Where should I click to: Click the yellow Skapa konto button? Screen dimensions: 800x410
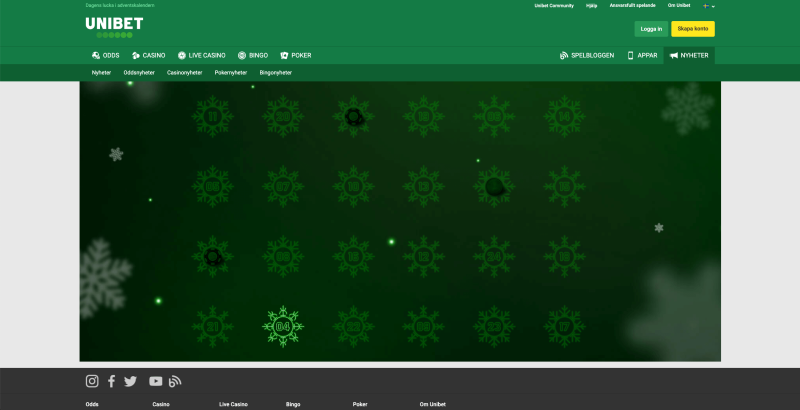693,29
